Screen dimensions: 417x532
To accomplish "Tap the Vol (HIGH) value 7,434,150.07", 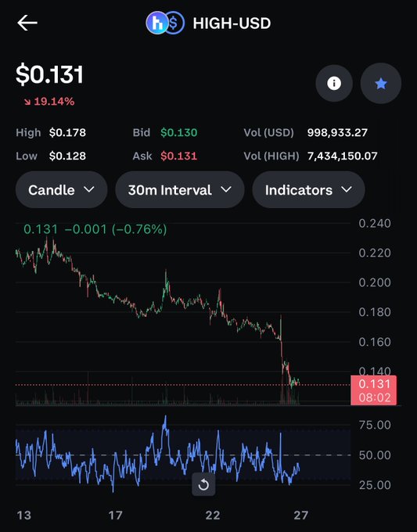I will [x=343, y=156].
